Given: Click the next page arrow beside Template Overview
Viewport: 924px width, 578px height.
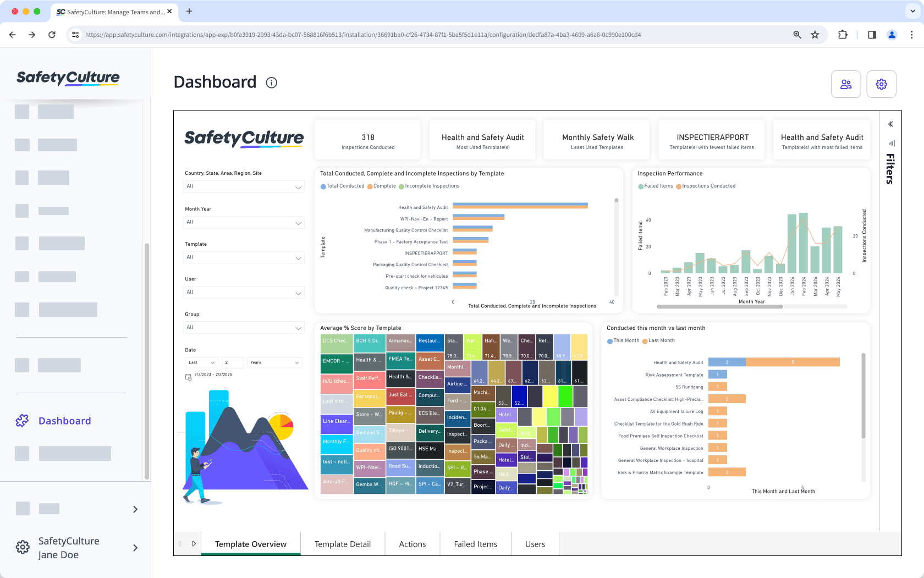Looking at the screenshot, I should pyautogui.click(x=194, y=543).
